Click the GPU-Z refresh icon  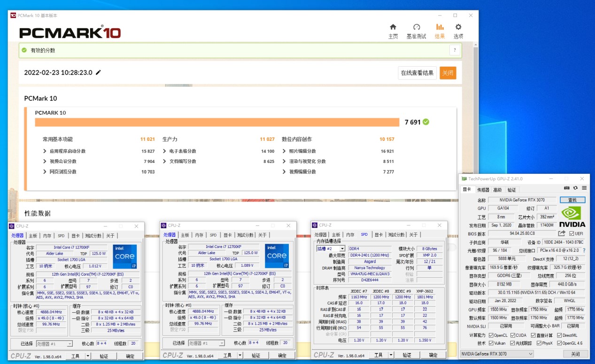(x=575, y=188)
